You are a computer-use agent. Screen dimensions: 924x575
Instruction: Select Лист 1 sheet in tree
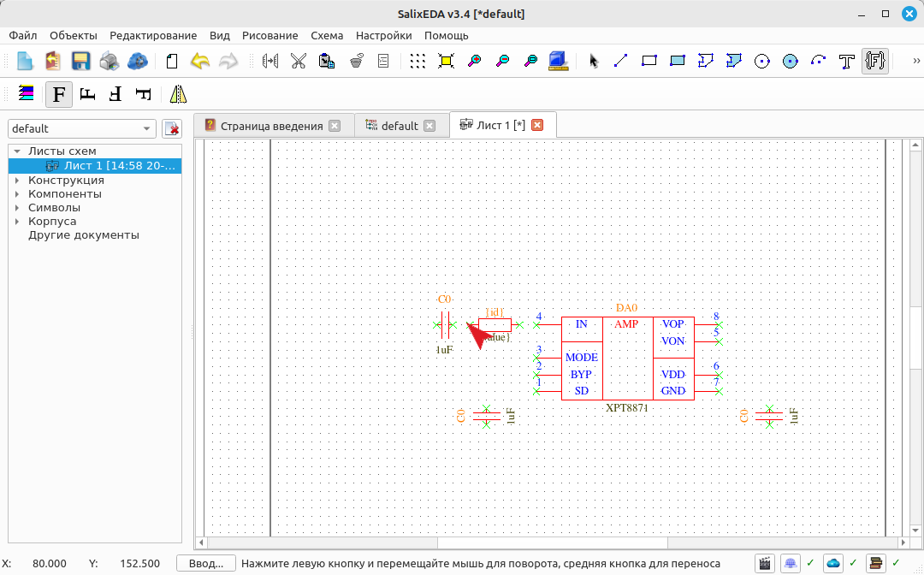95,165
